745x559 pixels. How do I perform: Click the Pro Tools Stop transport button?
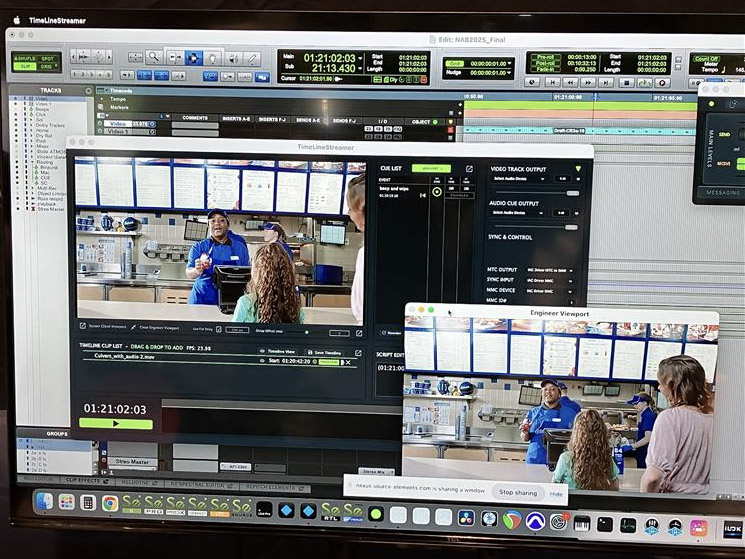coord(626,83)
